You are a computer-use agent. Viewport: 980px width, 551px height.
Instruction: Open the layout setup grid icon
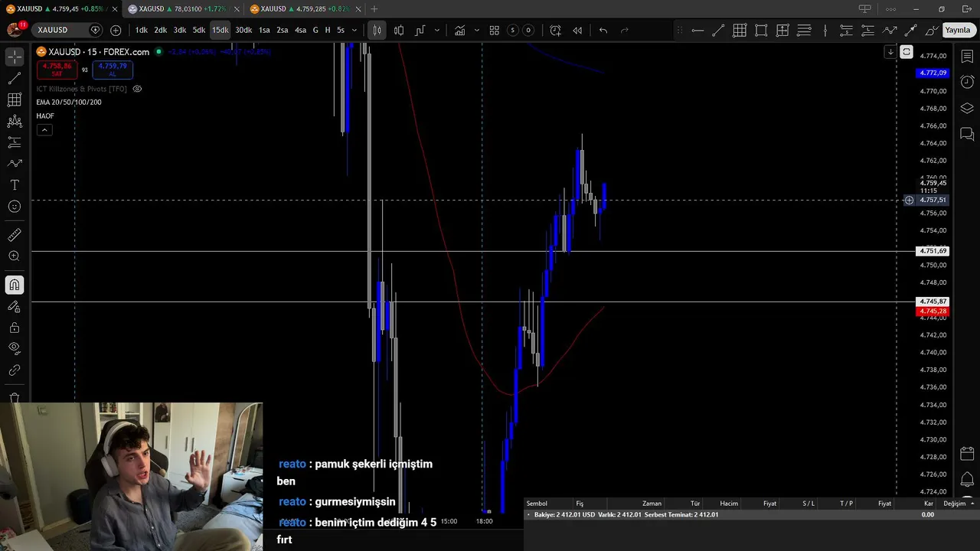[495, 30]
